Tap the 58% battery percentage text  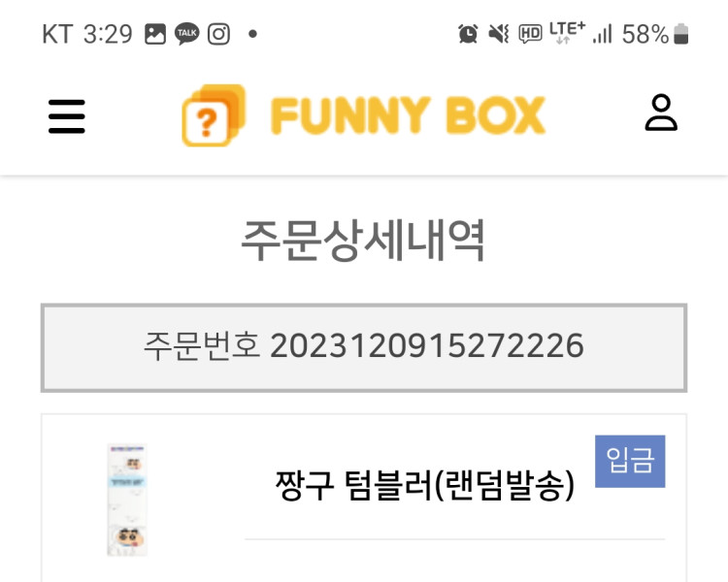coord(645,34)
